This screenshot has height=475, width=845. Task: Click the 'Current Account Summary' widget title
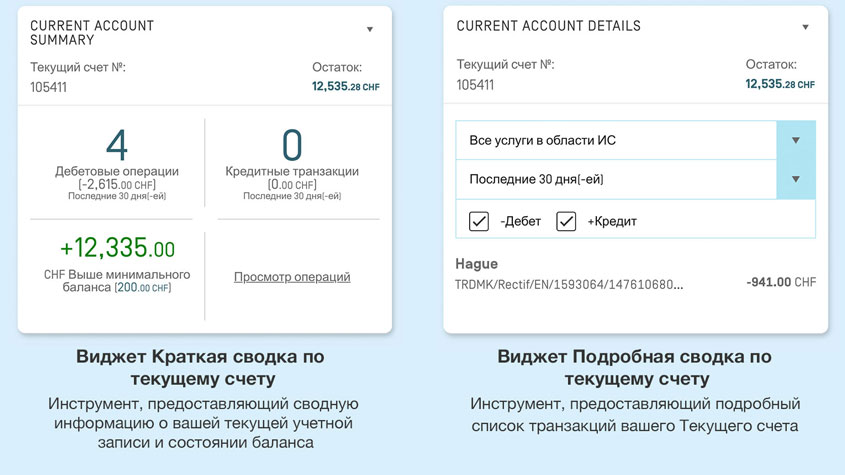click(90, 33)
